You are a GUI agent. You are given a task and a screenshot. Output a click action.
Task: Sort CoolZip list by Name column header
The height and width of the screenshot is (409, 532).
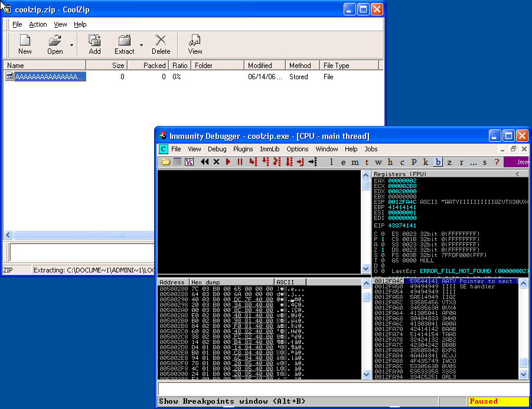click(x=44, y=65)
